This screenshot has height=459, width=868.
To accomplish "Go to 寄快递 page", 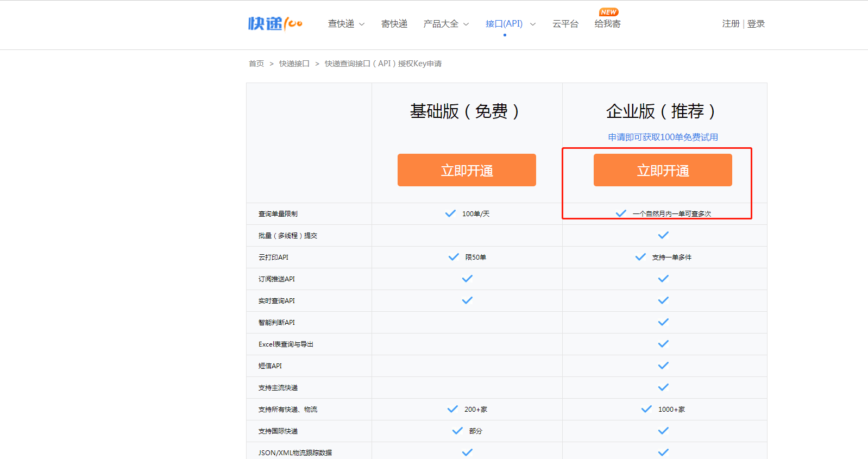I will coord(394,24).
